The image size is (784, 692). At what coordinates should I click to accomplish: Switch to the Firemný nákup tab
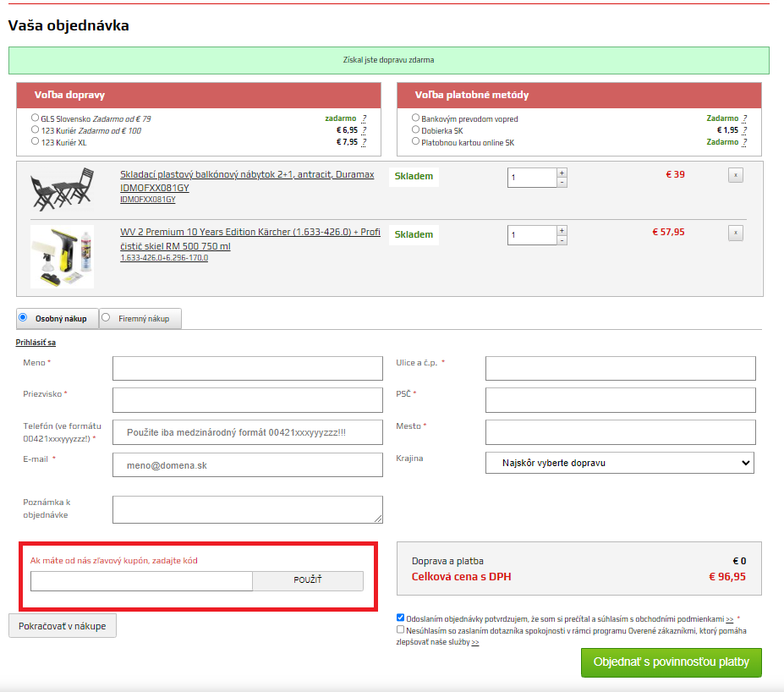point(140,318)
